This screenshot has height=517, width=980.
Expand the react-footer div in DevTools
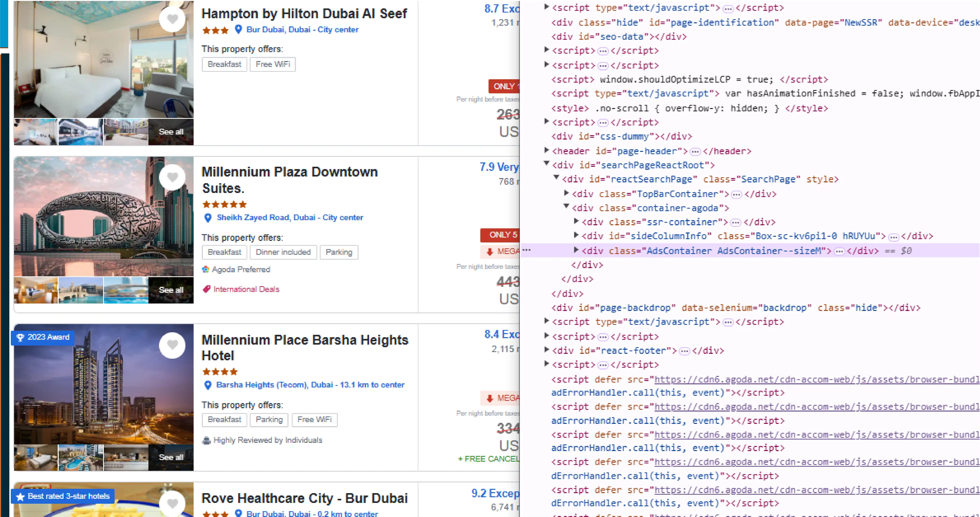click(546, 350)
